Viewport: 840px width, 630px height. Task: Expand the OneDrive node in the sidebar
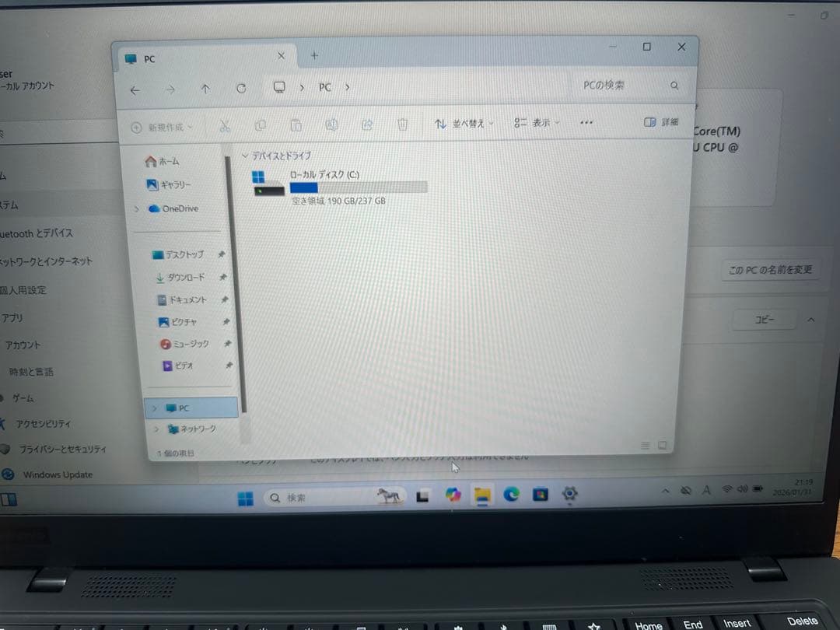[137, 208]
